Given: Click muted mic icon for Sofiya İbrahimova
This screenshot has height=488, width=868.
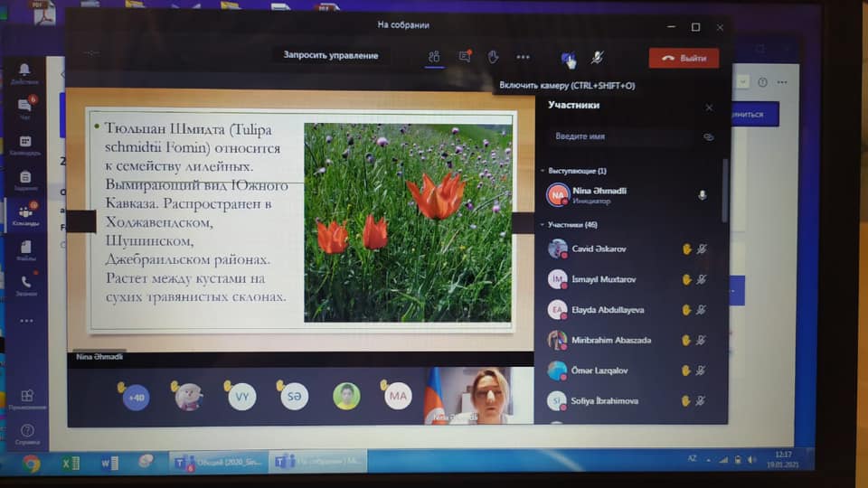Looking at the screenshot, I should tap(701, 400).
